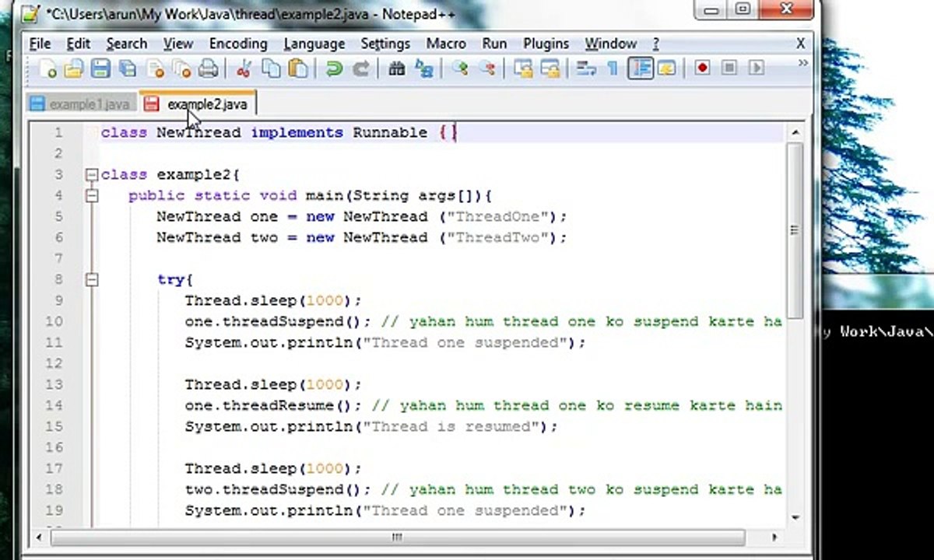Open the File menu
This screenshot has width=934, height=560.
(x=40, y=44)
